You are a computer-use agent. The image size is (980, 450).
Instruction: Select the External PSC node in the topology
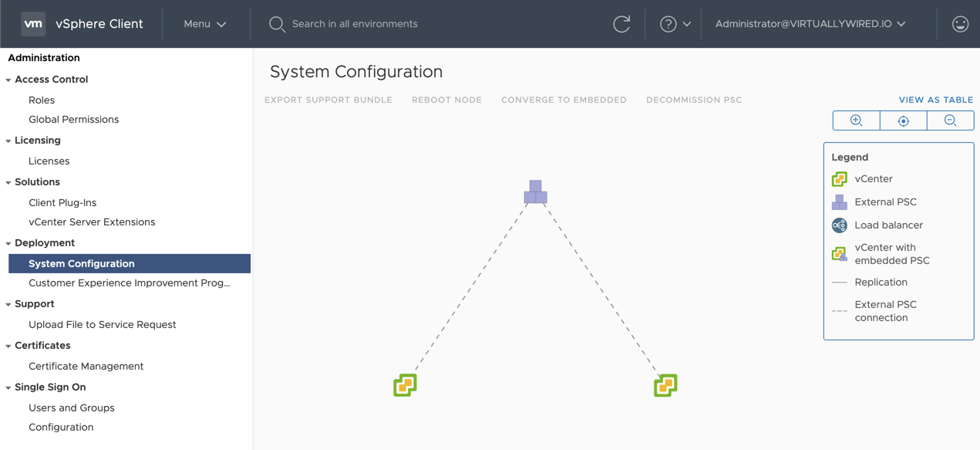pyautogui.click(x=536, y=193)
